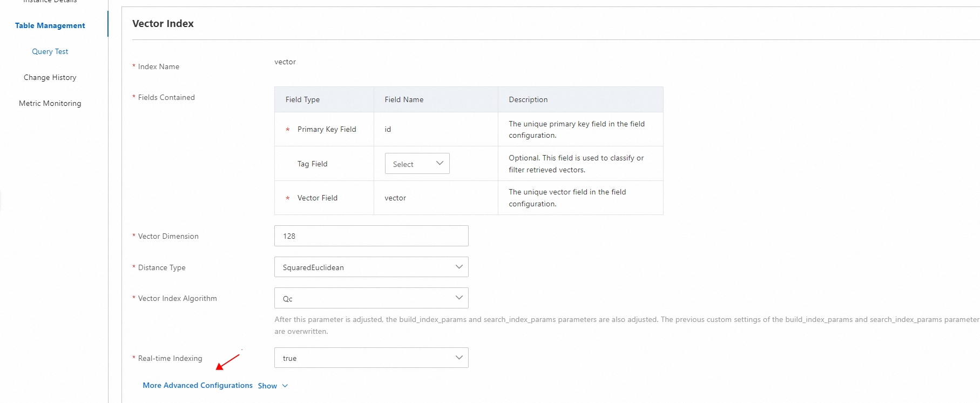Click the Tag Field row label
This screenshot has height=403, width=980.
tap(312, 164)
